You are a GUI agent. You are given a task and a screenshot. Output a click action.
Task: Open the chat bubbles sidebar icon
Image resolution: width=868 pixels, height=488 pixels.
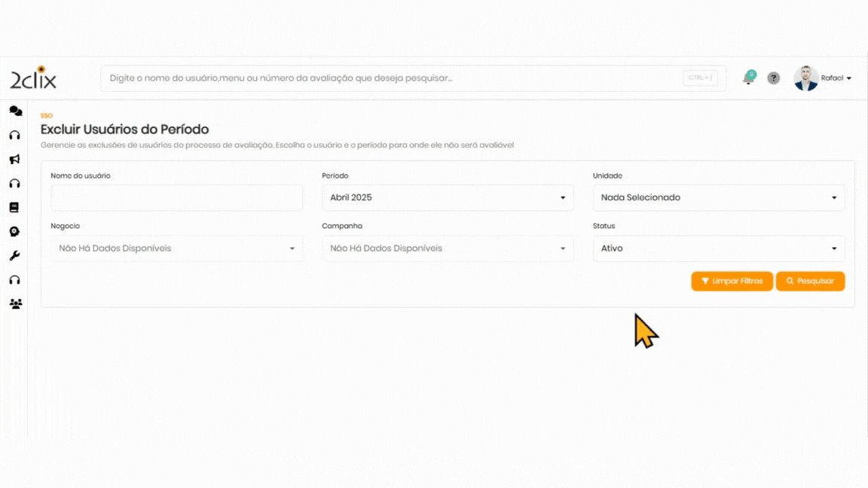pos(15,111)
